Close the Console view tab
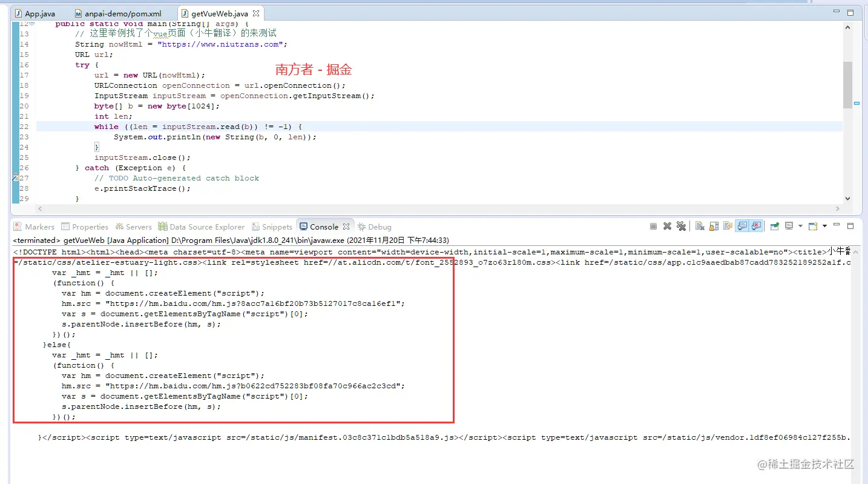 pos(346,227)
